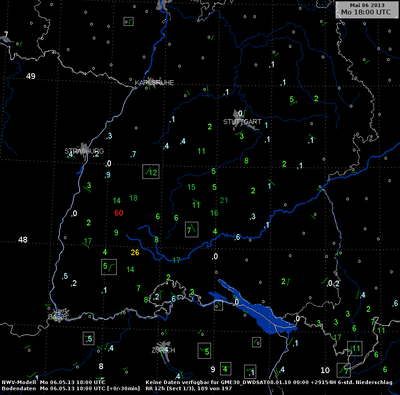Select the boxed station showing 11
The image size is (400, 395).
pos(355,349)
